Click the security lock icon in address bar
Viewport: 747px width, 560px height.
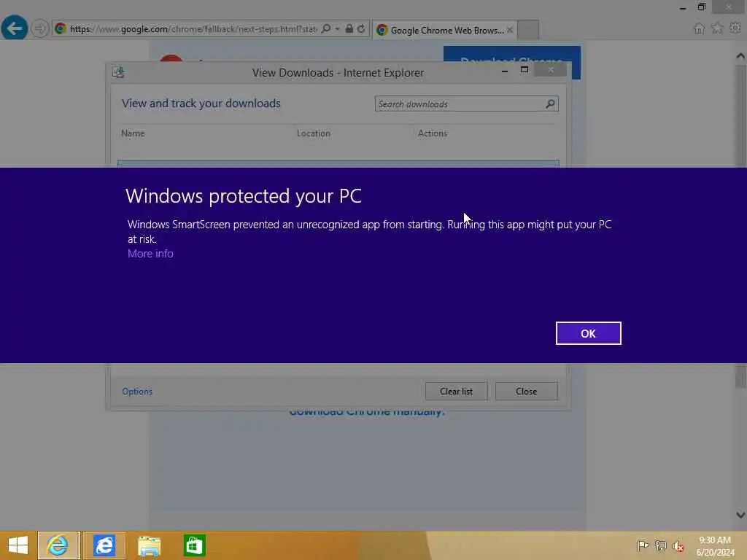349,28
